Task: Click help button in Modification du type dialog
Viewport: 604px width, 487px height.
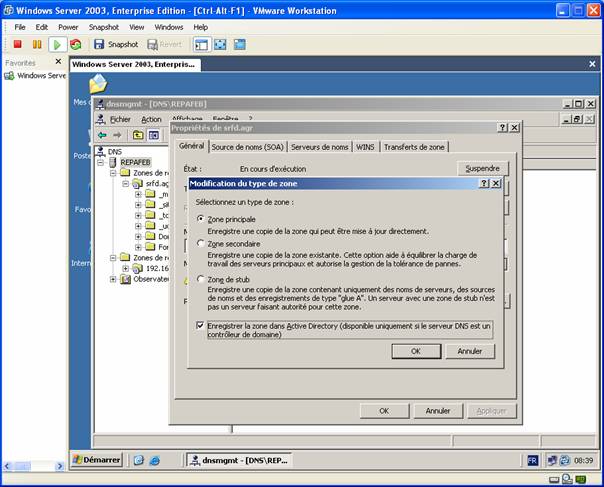Action: click(484, 183)
